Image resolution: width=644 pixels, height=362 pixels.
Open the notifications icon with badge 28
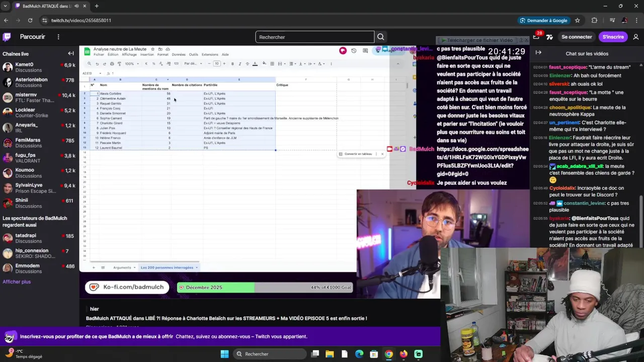tap(536, 36)
